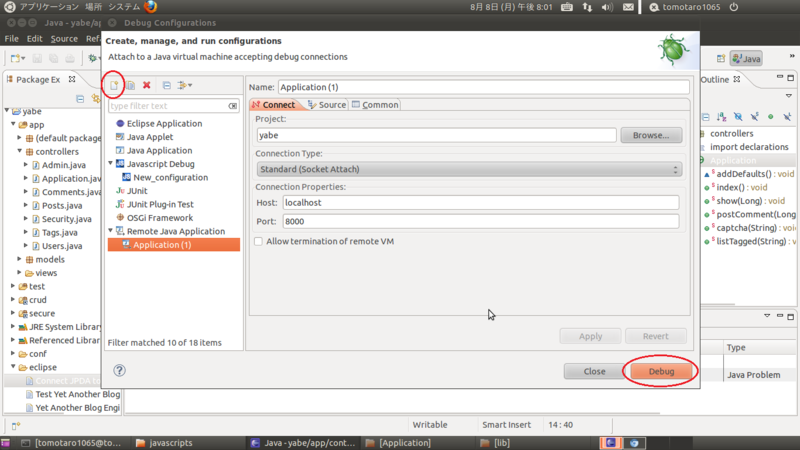Open the volume control in system tray
Viewport: 800px width, 450px height.
coord(607,7)
